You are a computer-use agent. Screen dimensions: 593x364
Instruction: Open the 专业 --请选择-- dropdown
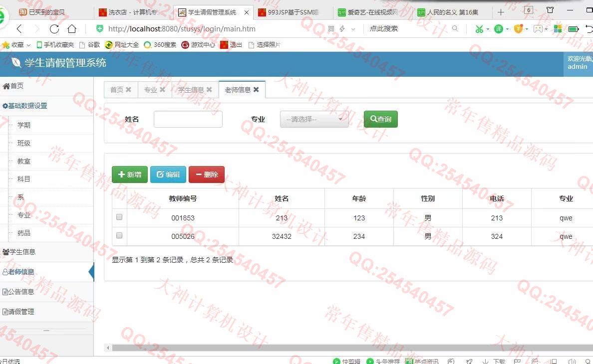tap(314, 119)
